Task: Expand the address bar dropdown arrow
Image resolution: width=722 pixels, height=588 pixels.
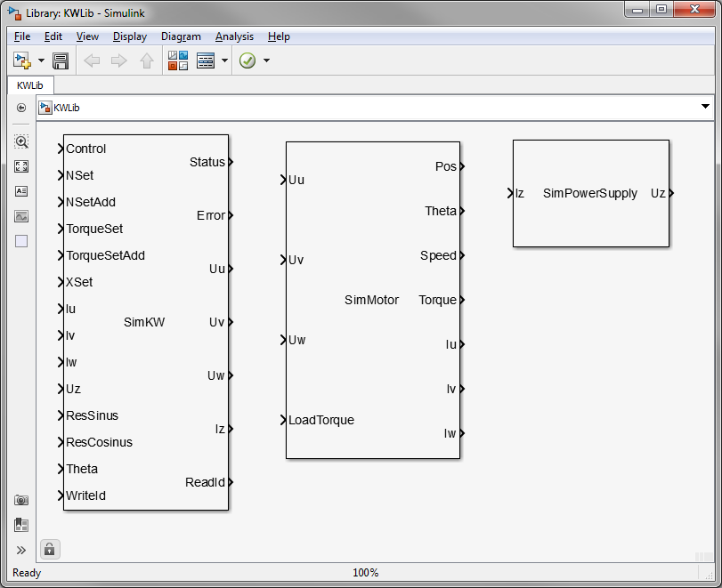Action: tap(705, 106)
